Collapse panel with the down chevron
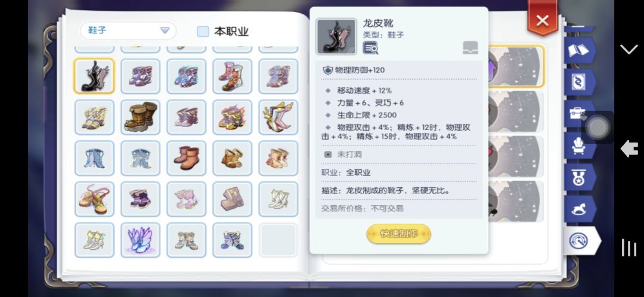 pyautogui.click(x=629, y=49)
